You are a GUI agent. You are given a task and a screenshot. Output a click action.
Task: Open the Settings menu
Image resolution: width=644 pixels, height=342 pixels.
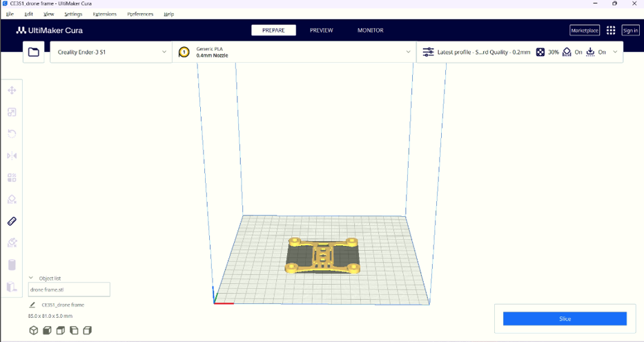(74, 14)
